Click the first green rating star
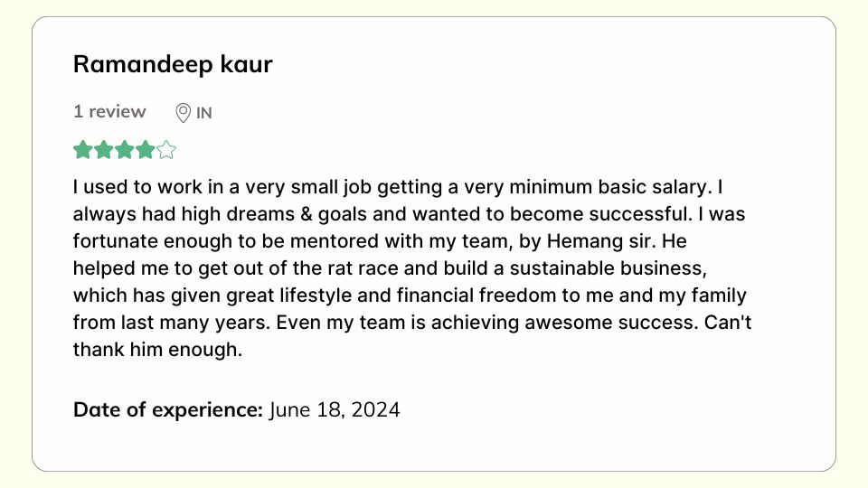The height and width of the screenshot is (488, 868). click(x=83, y=150)
